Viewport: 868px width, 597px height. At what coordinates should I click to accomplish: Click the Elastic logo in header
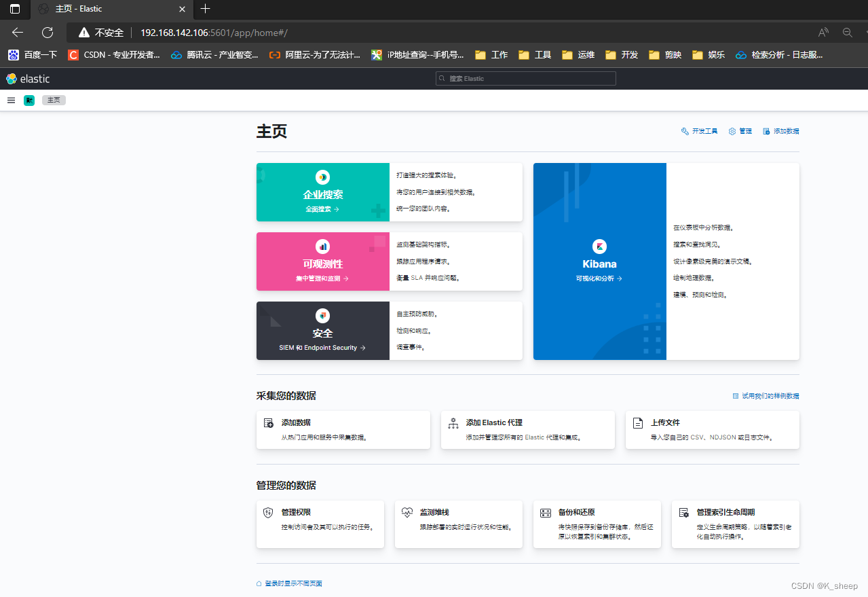(x=28, y=79)
